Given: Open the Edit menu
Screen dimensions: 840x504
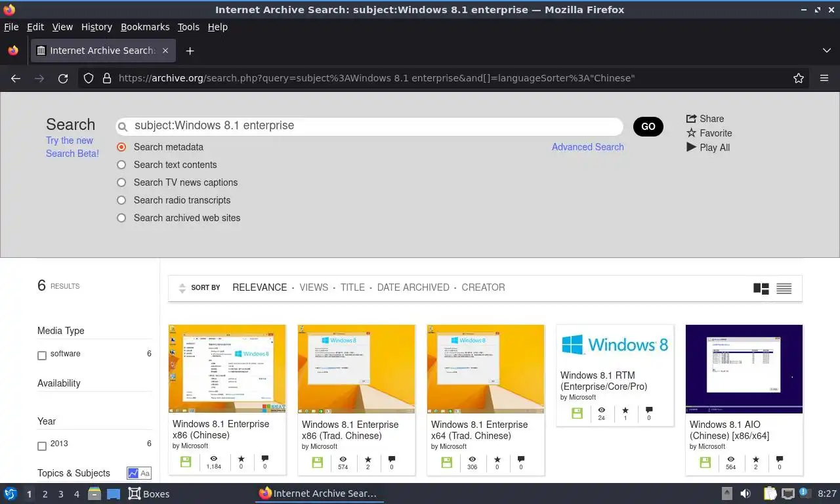Looking at the screenshot, I should [x=35, y=27].
